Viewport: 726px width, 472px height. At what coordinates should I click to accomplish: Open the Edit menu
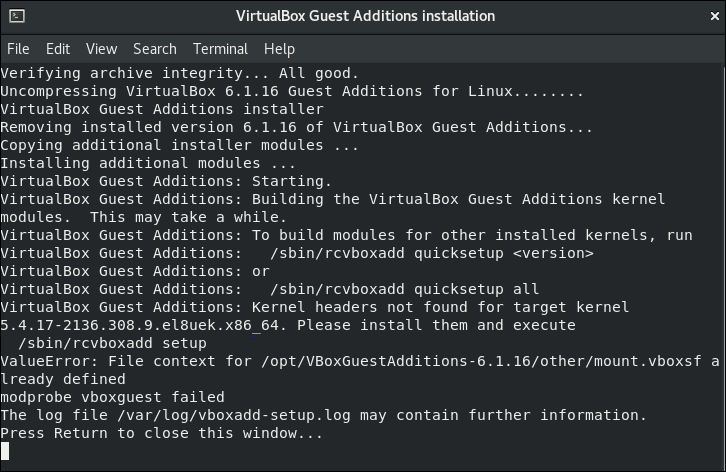pyautogui.click(x=58, y=49)
